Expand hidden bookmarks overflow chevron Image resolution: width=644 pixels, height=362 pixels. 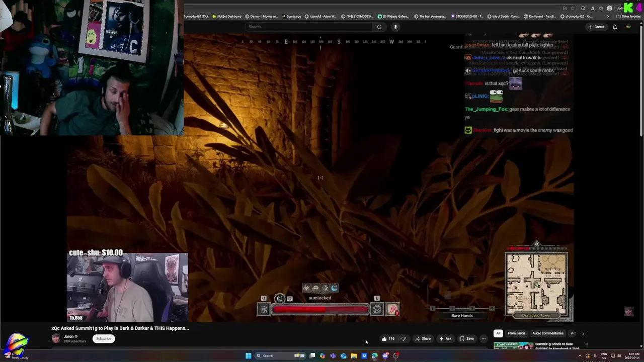point(608,16)
